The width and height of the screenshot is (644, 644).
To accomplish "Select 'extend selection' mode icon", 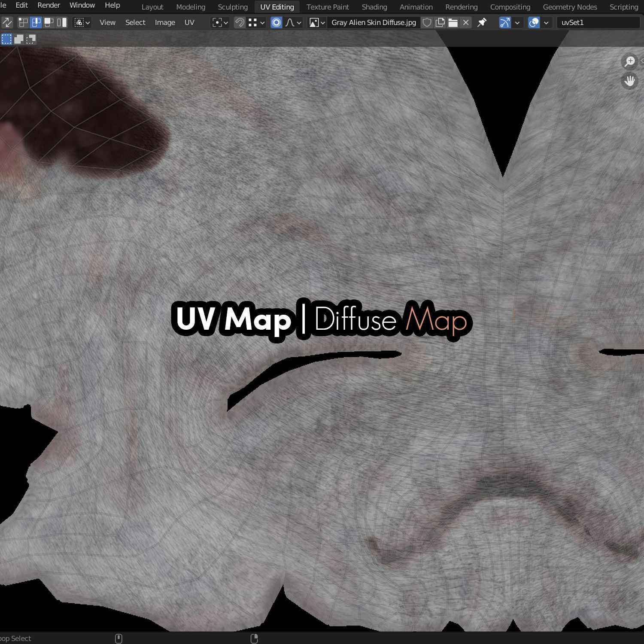I will click(x=19, y=39).
